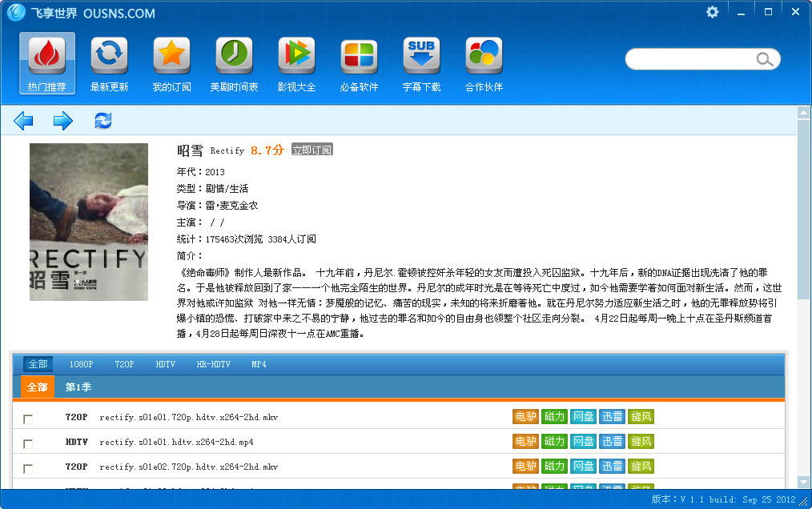Screen dimensions: 812x509
Task: Click the scrollbar up arrow
Action: click(804, 112)
